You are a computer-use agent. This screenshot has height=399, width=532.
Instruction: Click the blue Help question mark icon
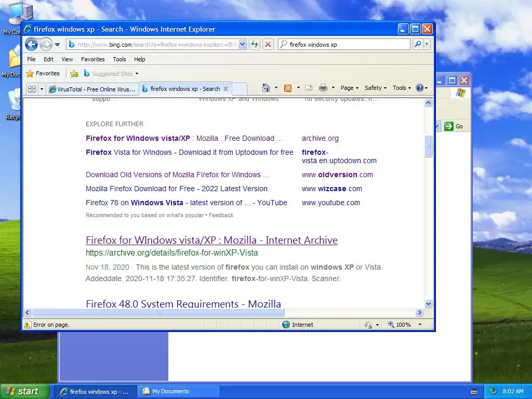pyautogui.click(x=420, y=88)
